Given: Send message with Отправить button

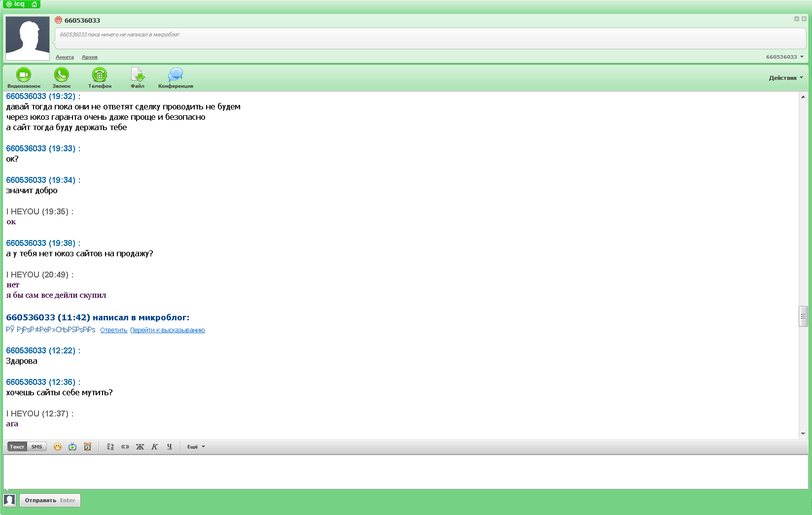Looking at the screenshot, I should 50,500.
